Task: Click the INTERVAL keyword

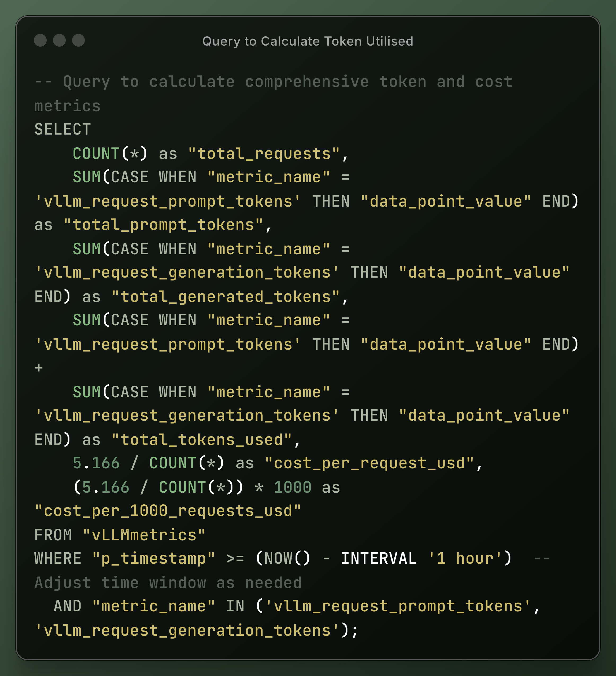Action: pos(379,558)
